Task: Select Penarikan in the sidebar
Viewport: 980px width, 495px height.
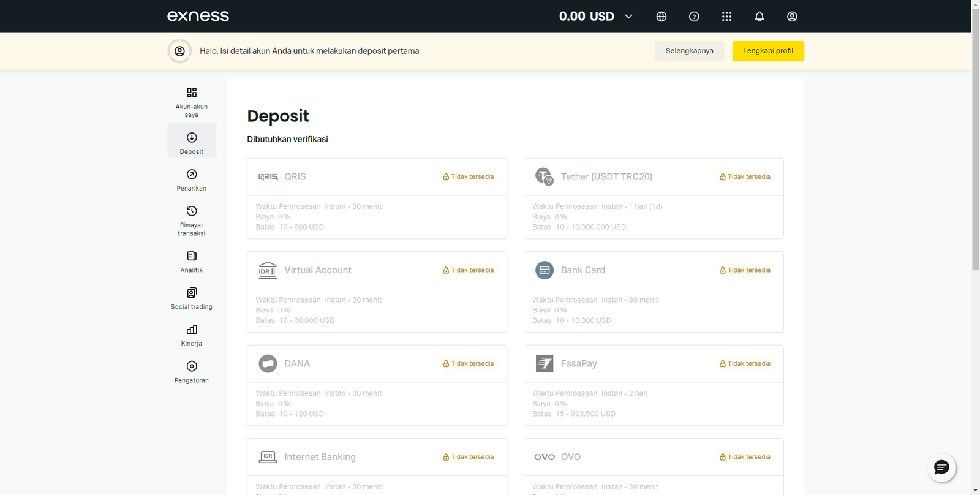Action: pyautogui.click(x=192, y=180)
